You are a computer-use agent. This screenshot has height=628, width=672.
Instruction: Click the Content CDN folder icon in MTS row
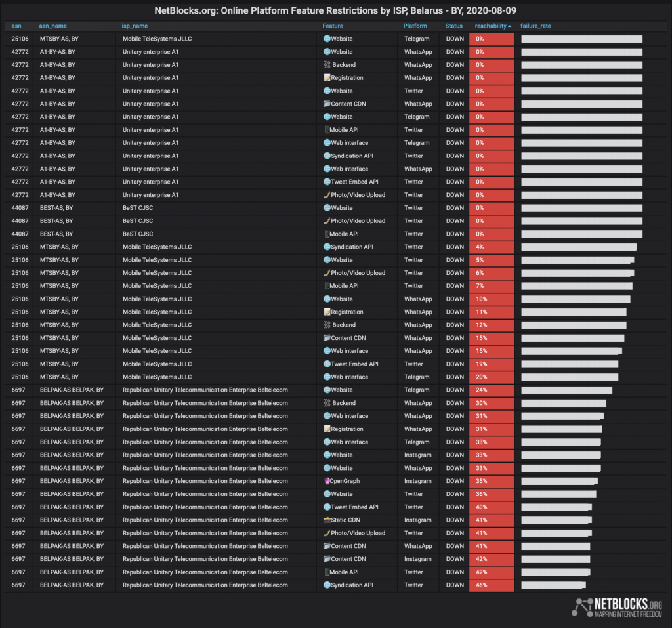pos(327,338)
